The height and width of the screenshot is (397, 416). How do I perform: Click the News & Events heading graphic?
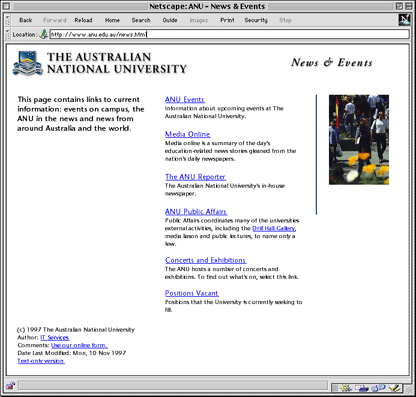332,62
